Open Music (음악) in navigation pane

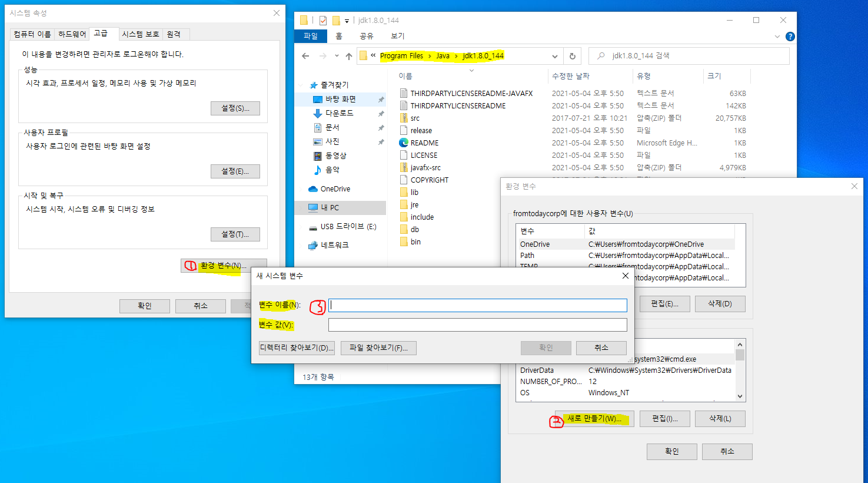[332, 170]
